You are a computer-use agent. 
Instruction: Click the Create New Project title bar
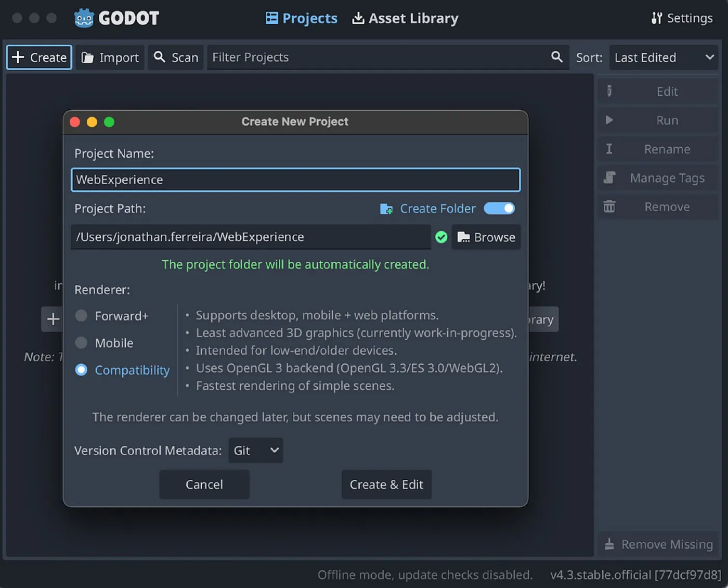coord(295,122)
